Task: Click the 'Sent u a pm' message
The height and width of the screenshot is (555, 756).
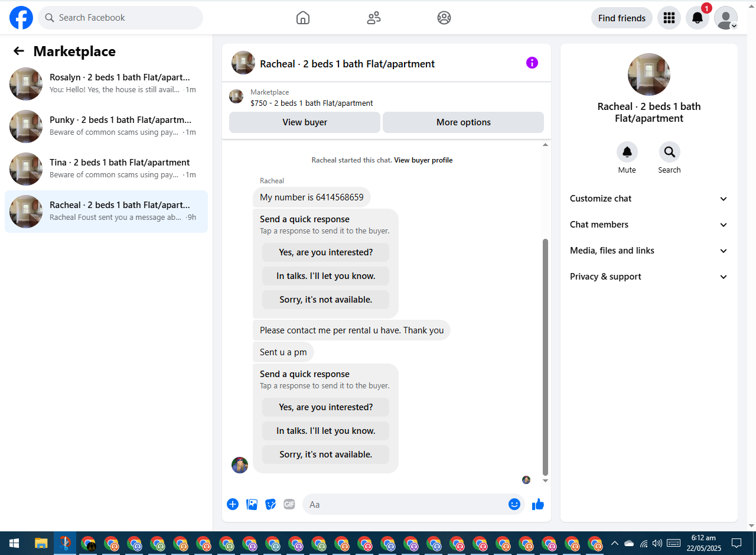Action: point(283,352)
